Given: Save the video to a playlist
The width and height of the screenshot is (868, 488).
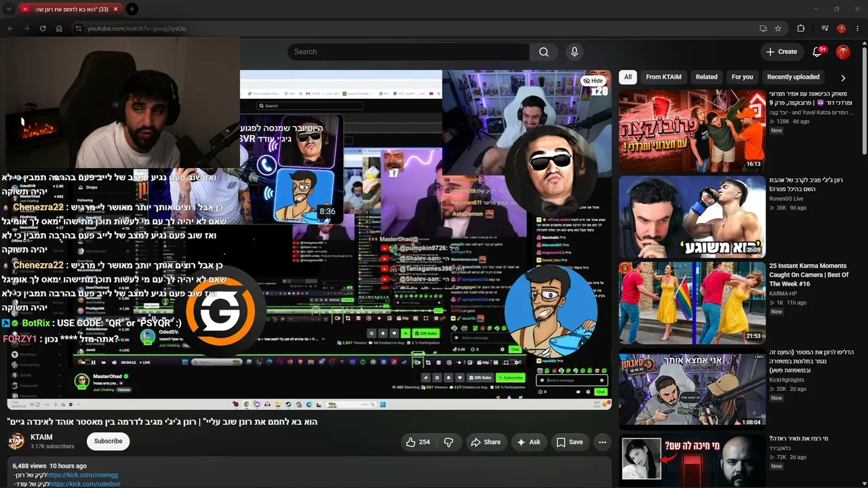Looking at the screenshot, I should (570, 442).
